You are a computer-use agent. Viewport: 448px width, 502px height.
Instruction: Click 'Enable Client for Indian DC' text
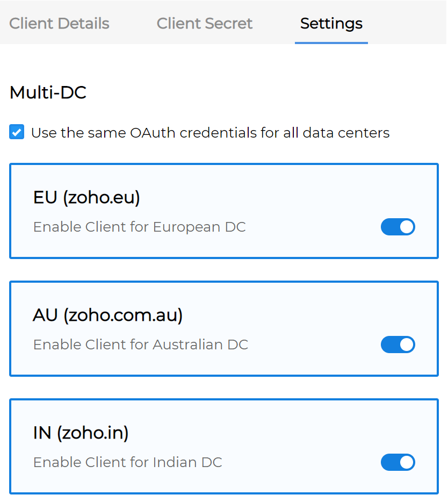pyautogui.click(x=128, y=462)
